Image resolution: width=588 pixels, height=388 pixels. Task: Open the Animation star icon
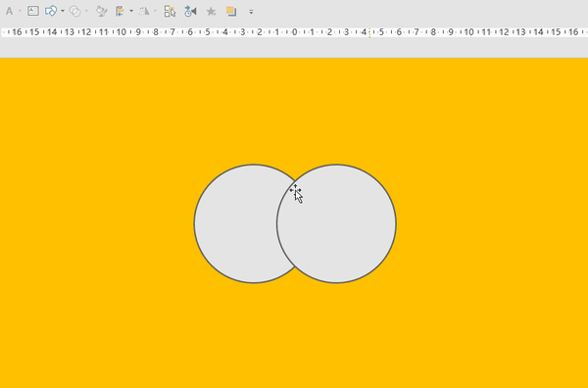(x=211, y=12)
